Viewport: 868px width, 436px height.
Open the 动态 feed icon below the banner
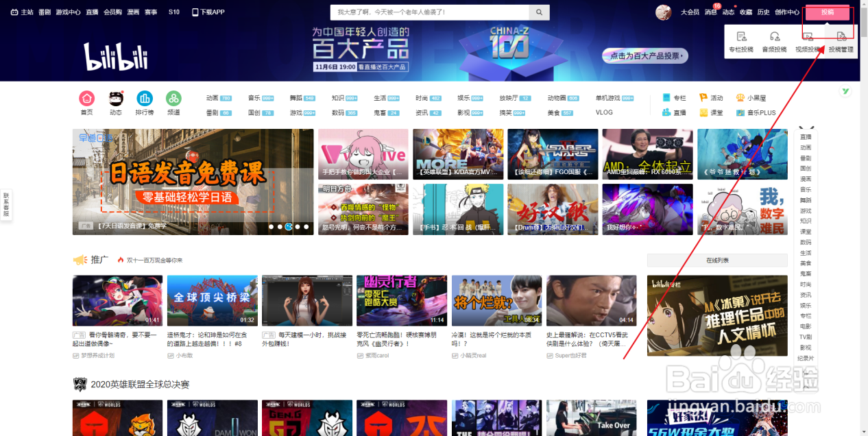coord(116,99)
